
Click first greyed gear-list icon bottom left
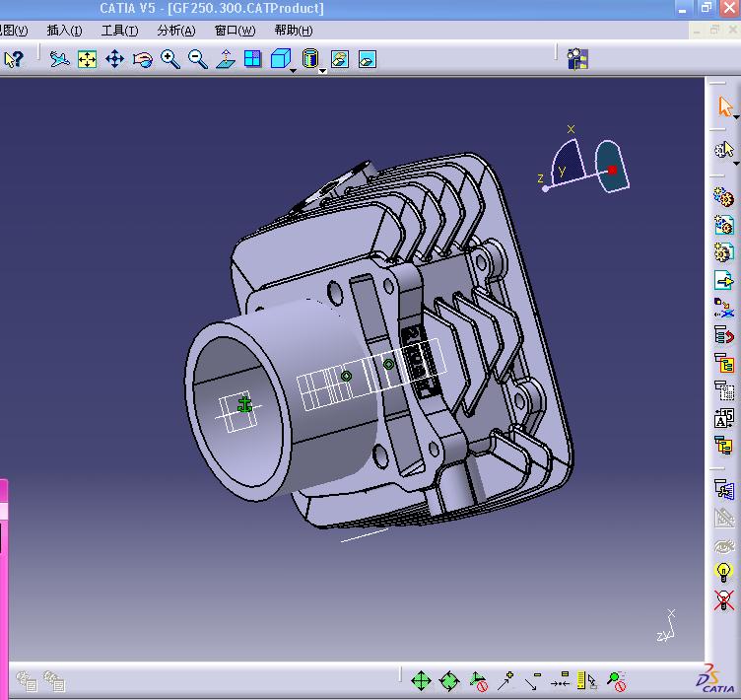pos(27,681)
